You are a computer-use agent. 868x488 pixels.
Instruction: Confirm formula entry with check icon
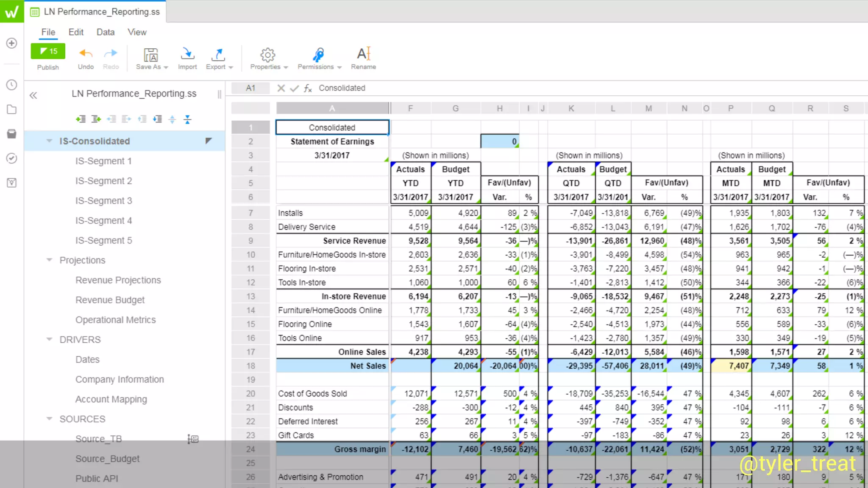coord(294,88)
